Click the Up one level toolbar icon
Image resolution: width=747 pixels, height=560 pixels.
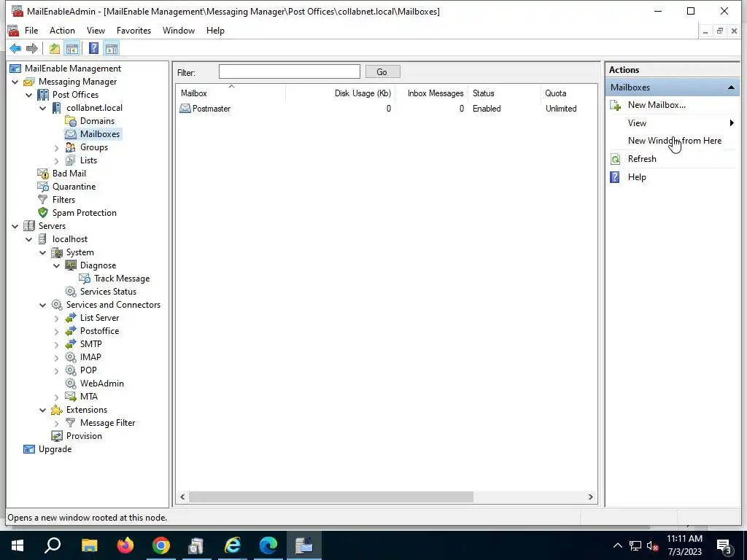click(x=55, y=48)
